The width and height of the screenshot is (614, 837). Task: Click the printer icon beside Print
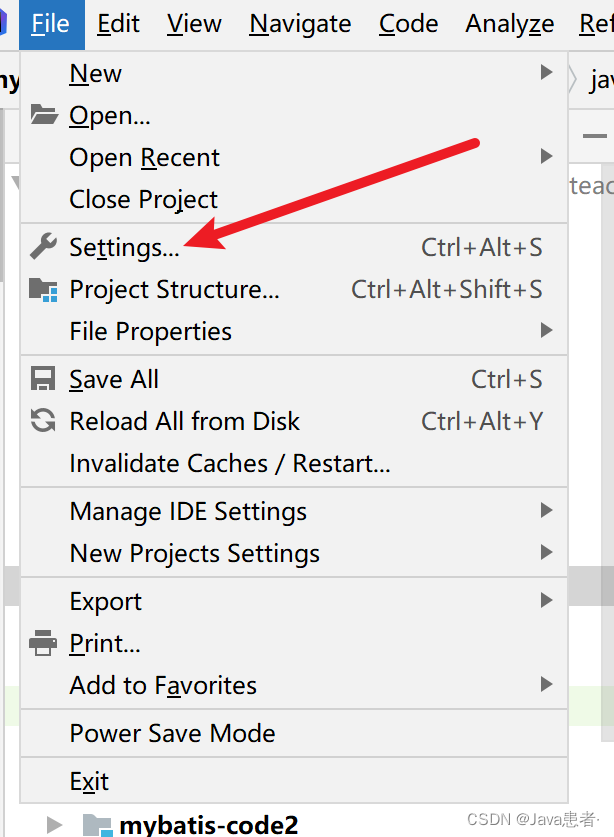point(43,643)
